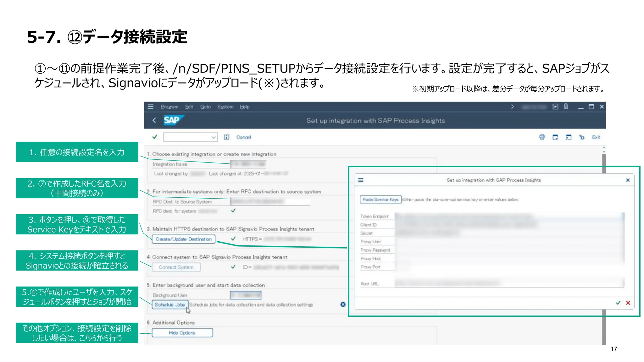Expand the title bar chevron arrow
Image resolution: width=644 pixels, height=362 pixels.
coord(513,107)
